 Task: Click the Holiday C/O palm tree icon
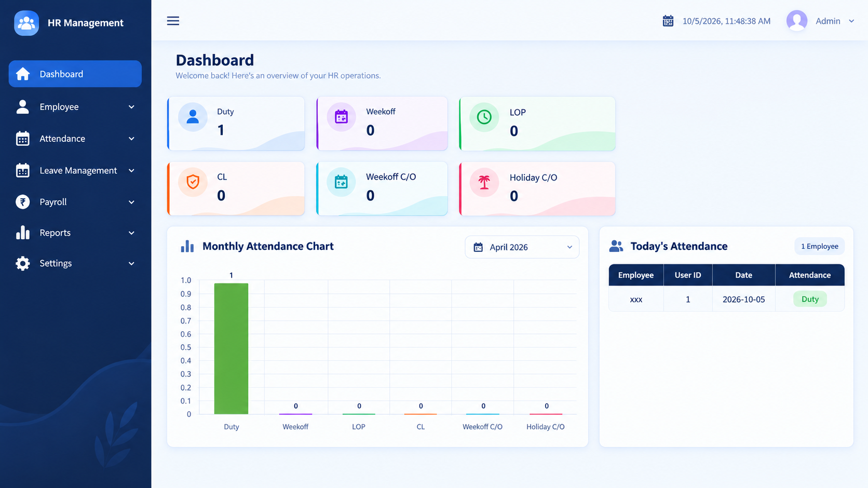(484, 183)
